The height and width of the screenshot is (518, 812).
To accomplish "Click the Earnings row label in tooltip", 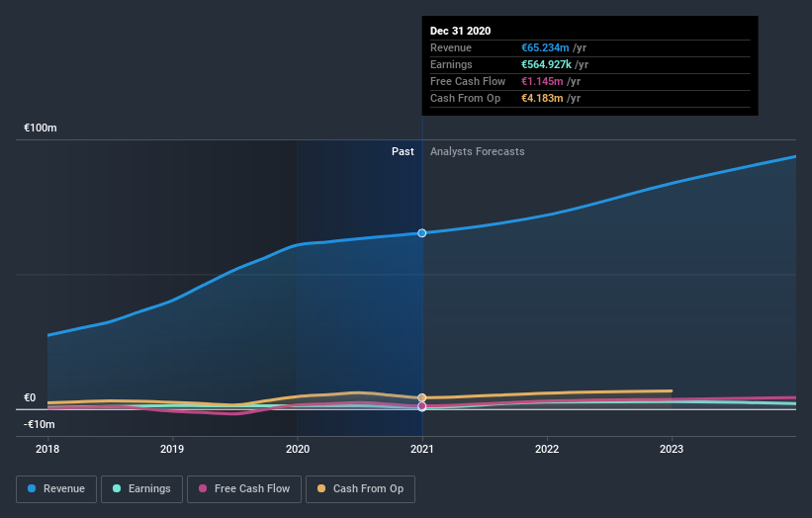I will (x=451, y=64).
